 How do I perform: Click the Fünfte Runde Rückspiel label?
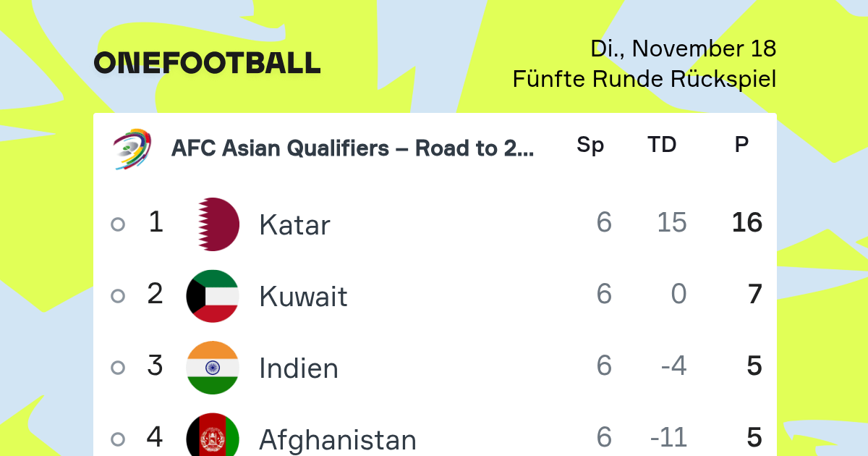(x=644, y=79)
